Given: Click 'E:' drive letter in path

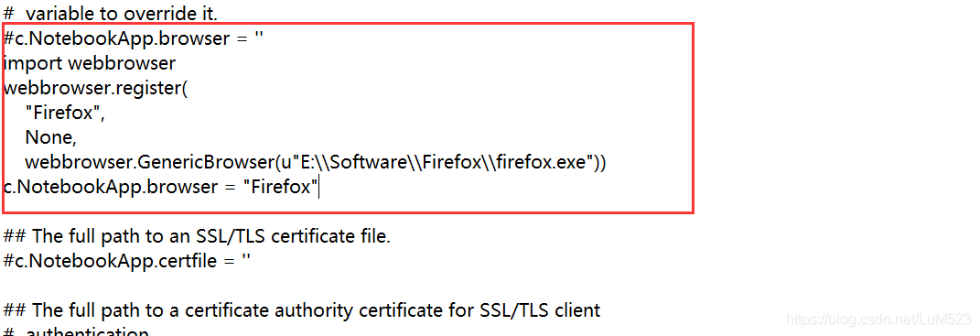Looking at the screenshot, I should click(305, 163).
